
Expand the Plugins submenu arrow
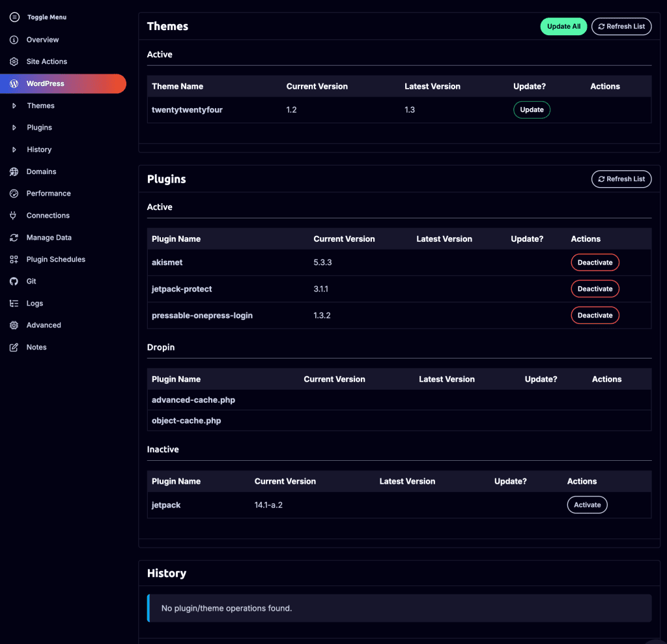click(x=14, y=128)
